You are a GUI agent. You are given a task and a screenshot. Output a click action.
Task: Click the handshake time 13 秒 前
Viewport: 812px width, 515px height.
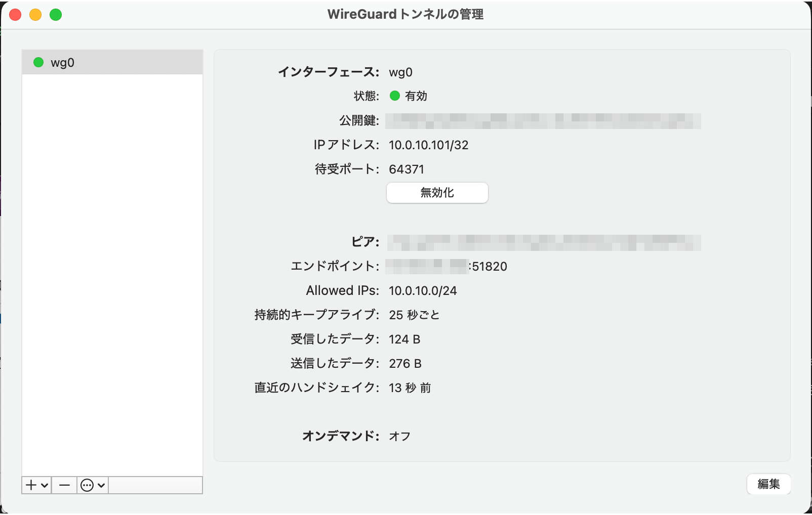click(410, 388)
